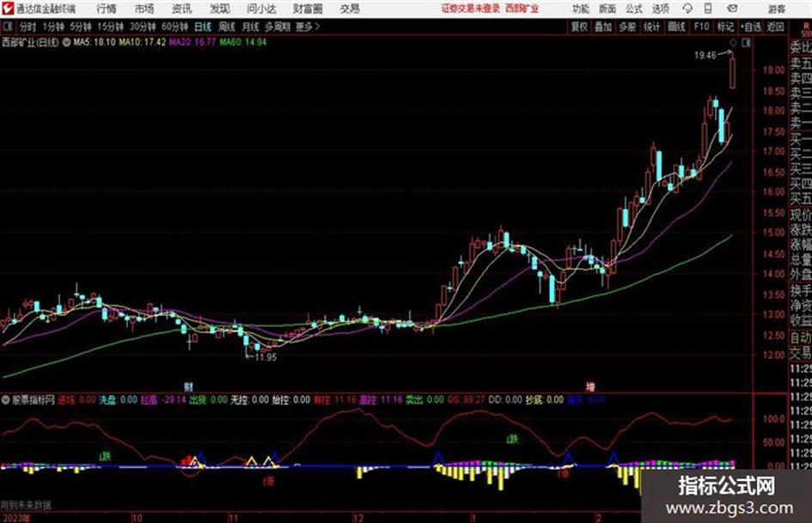Click the 股票指标网 indicator name
This screenshot has height=523, width=812.
tap(34, 399)
